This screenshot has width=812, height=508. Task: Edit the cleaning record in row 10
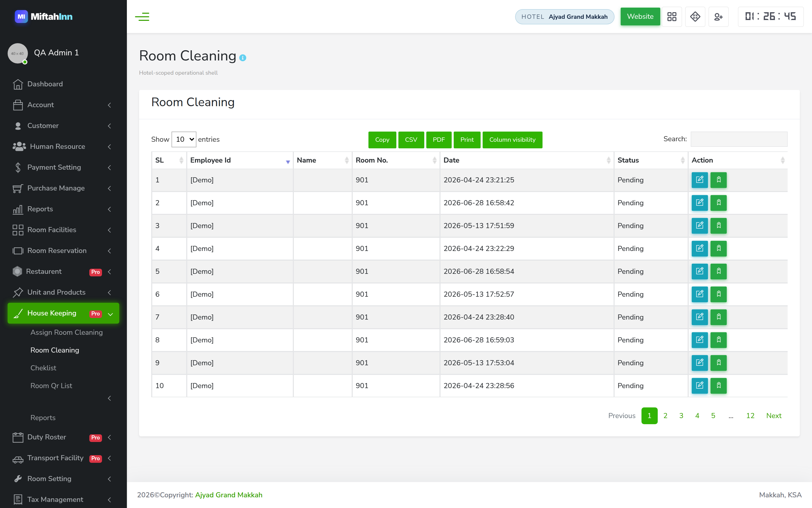point(700,385)
